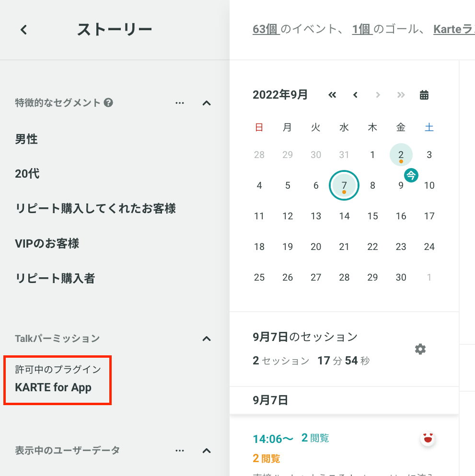Go to previous month in calendar

355,95
